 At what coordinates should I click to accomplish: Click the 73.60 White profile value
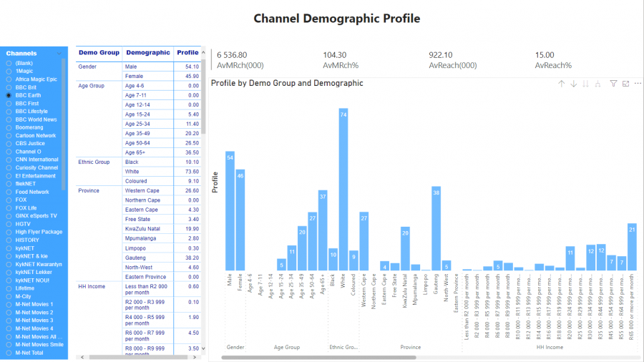click(x=192, y=172)
